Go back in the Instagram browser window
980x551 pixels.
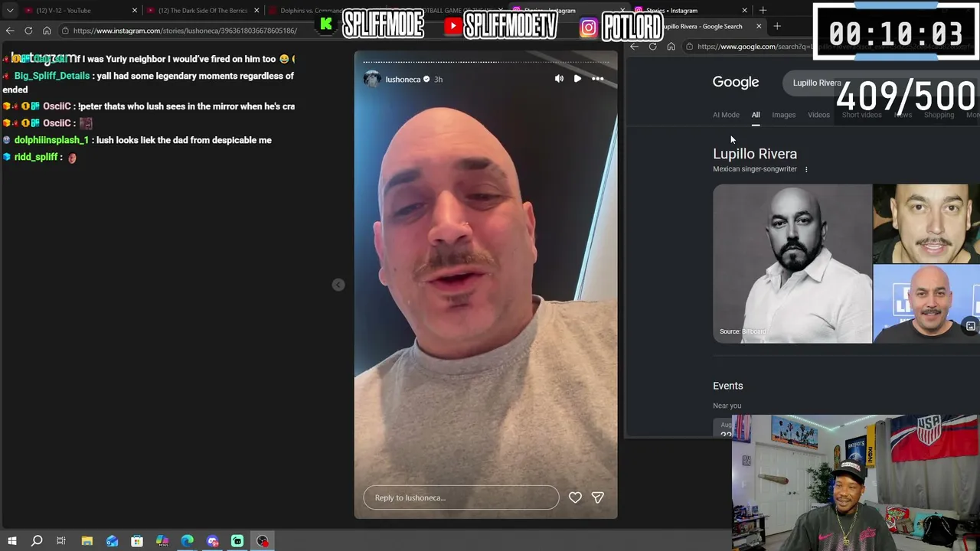[x=10, y=31]
